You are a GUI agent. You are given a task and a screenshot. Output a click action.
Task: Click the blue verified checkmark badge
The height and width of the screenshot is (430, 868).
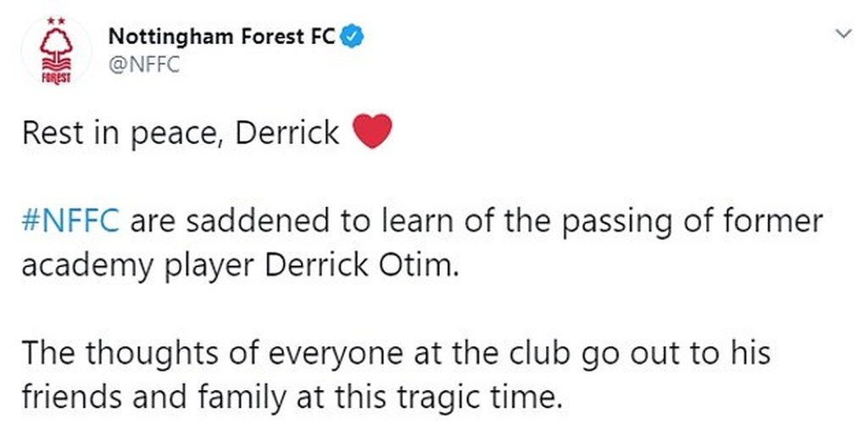[x=354, y=37]
